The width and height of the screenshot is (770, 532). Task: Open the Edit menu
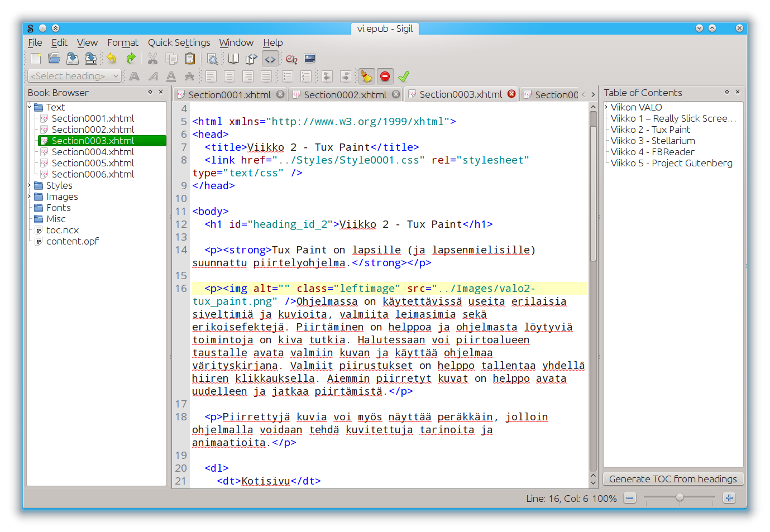(x=59, y=42)
